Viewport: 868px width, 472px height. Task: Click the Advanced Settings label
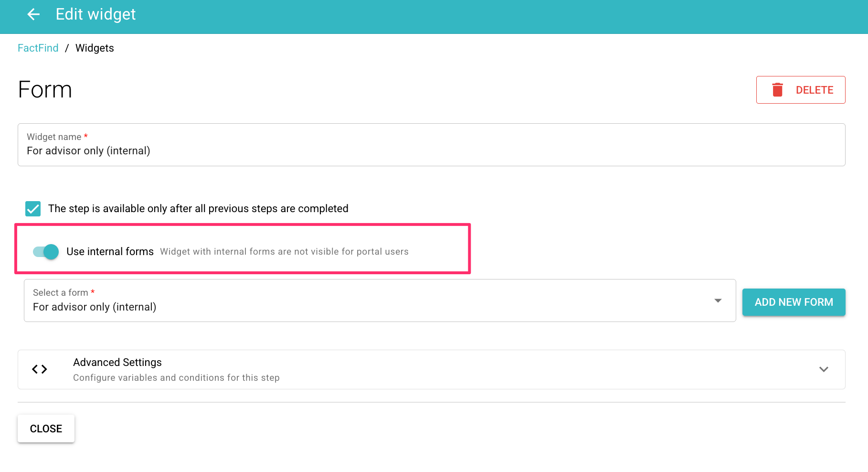[x=117, y=362]
